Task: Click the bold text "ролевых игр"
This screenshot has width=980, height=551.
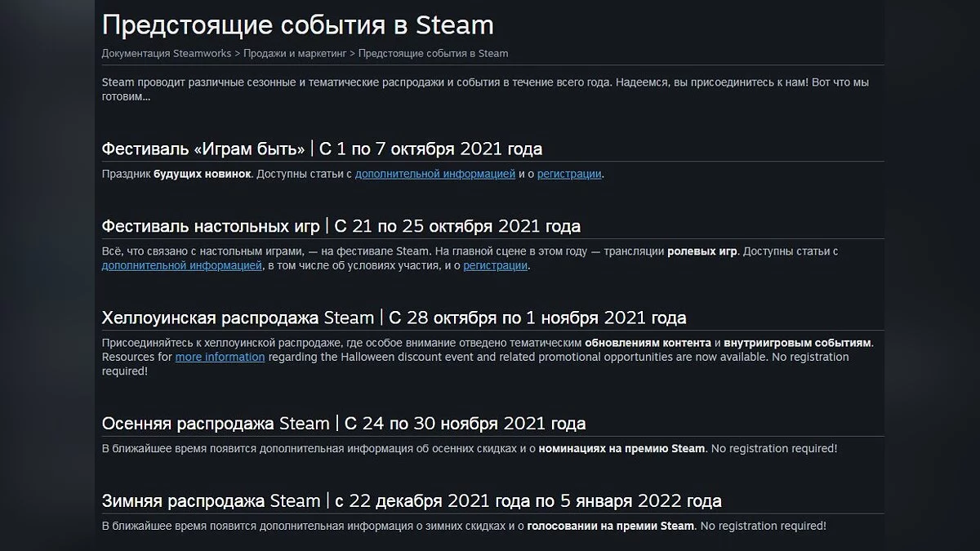Action: (x=702, y=251)
